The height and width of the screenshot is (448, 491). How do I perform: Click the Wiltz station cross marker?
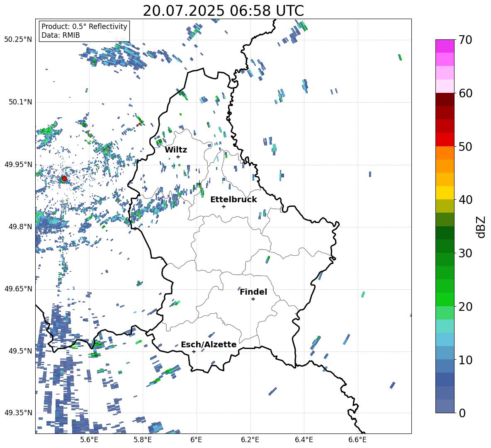[178, 157]
